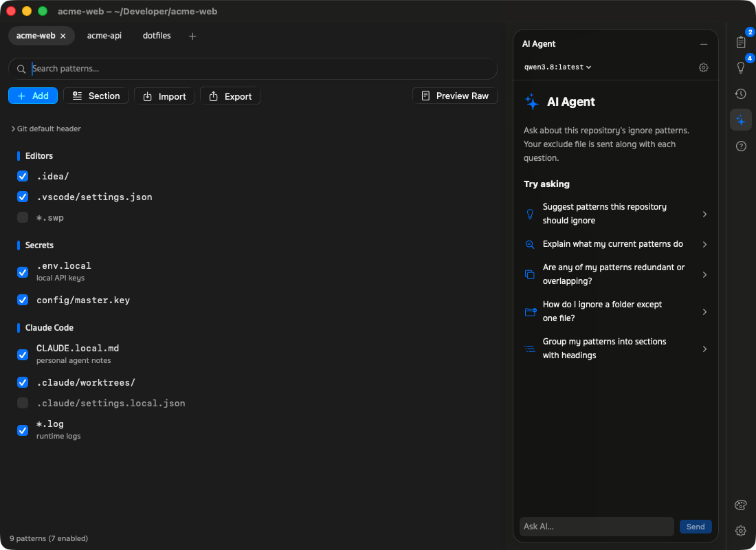Focus the Ask AI input field
This screenshot has height=550, width=756.
(x=597, y=527)
